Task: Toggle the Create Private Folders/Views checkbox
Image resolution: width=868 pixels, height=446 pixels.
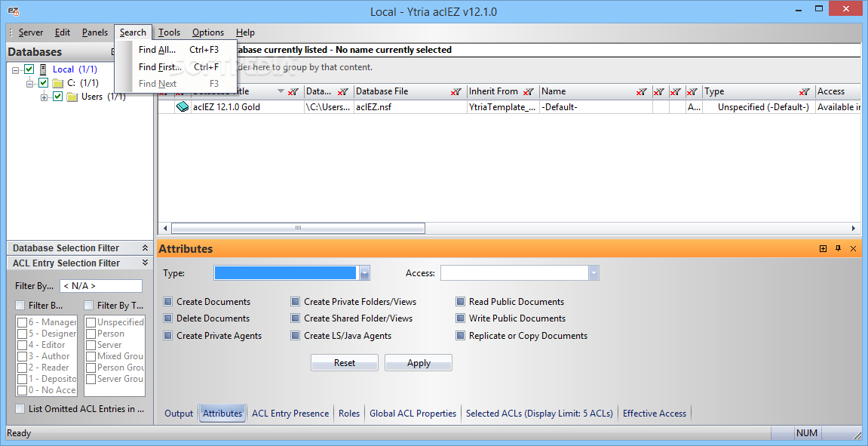Action: [x=295, y=302]
